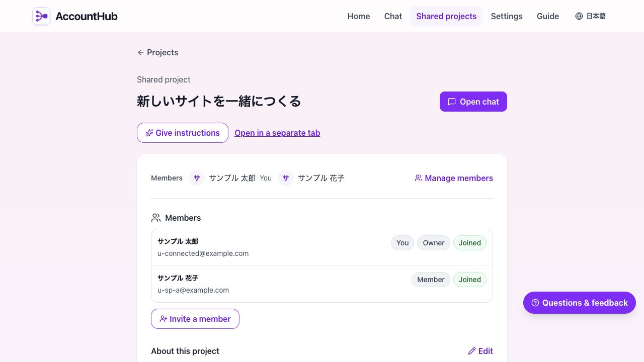This screenshot has height=362, width=644.
Task: Click the email u-connected@example.com
Action: pyautogui.click(x=203, y=253)
